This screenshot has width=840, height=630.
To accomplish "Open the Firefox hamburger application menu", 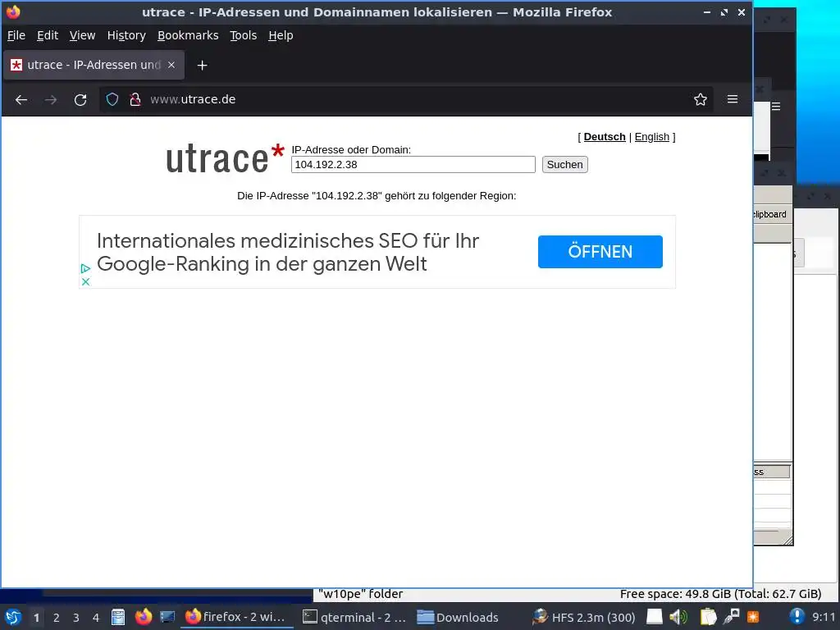I will pyautogui.click(x=733, y=99).
